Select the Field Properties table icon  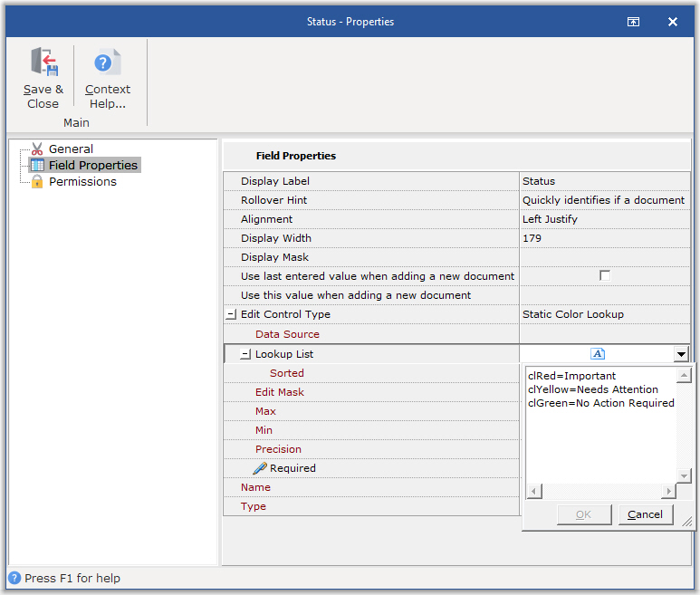pyautogui.click(x=37, y=165)
